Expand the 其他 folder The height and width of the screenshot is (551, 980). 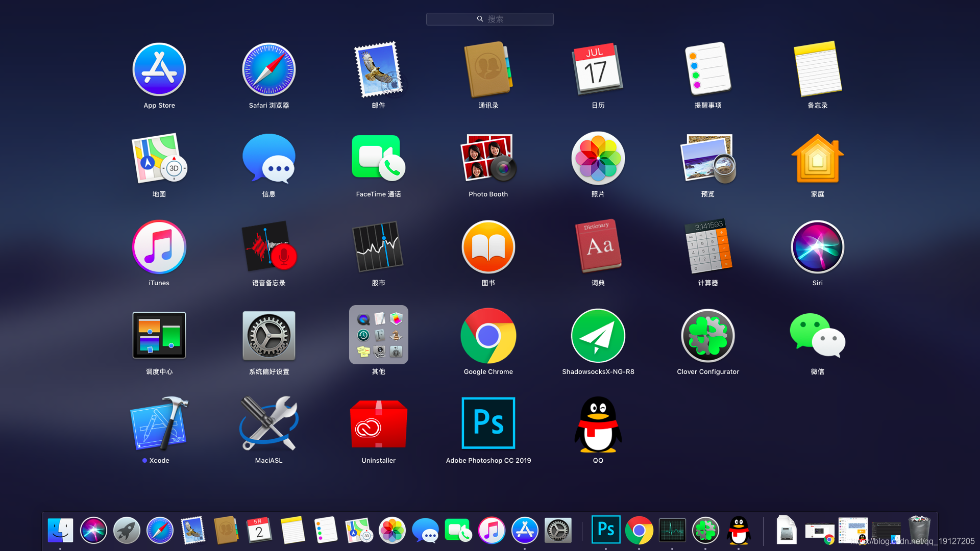coord(378,335)
